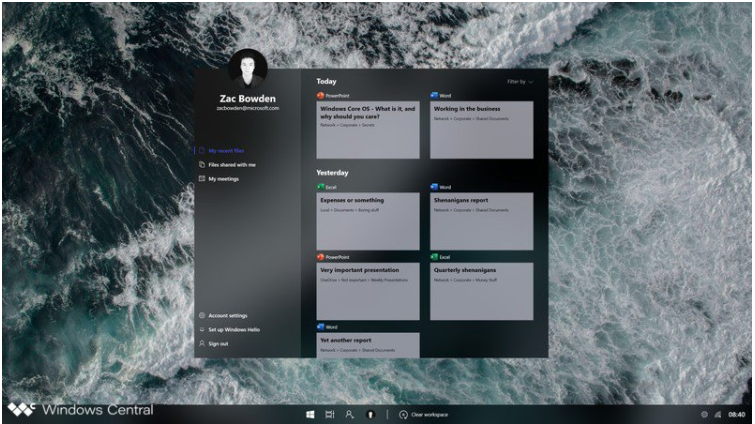Click Zac Bowden's profile picture
The image size is (755, 424).
click(247, 68)
